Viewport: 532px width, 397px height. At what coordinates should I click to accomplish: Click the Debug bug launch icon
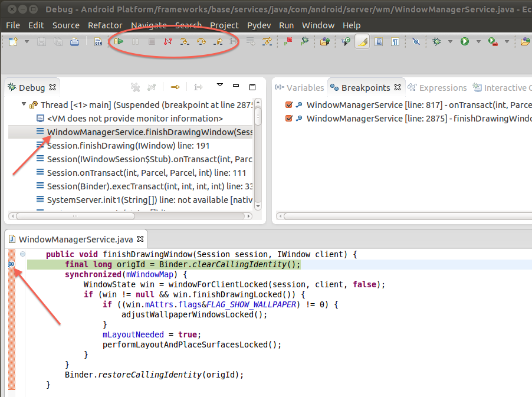pos(436,41)
